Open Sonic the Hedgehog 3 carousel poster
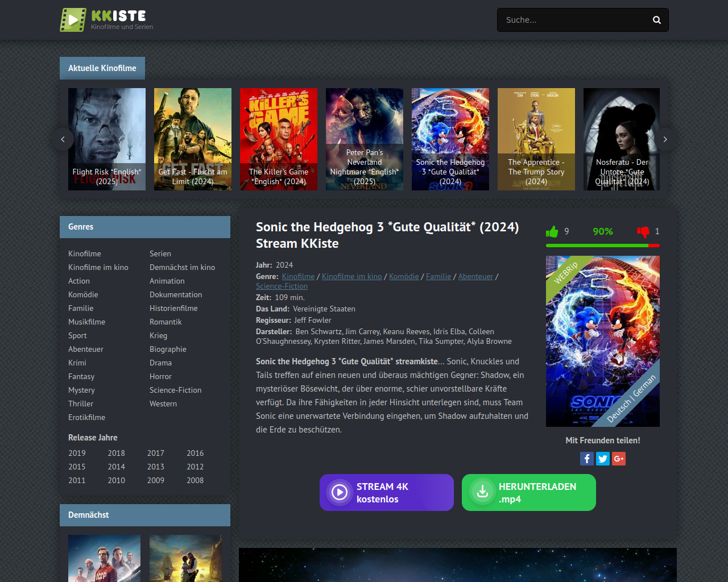 click(x=450, y=139)
